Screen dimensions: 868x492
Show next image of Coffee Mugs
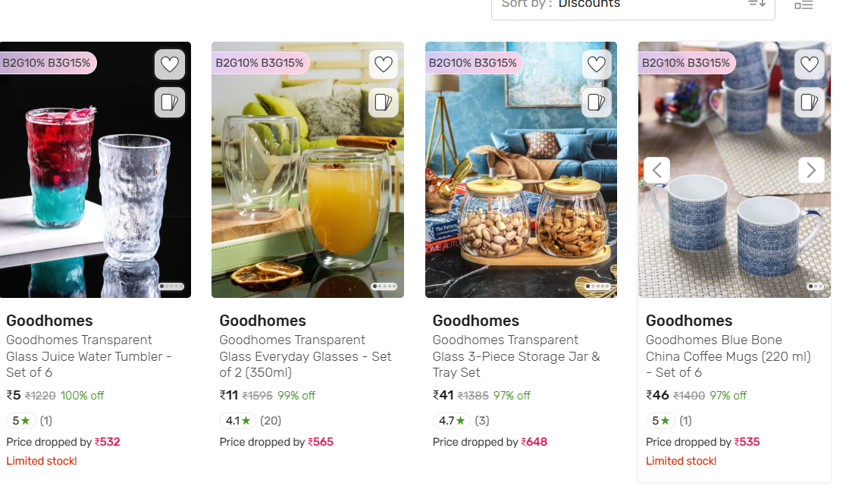tap(811, 170)
